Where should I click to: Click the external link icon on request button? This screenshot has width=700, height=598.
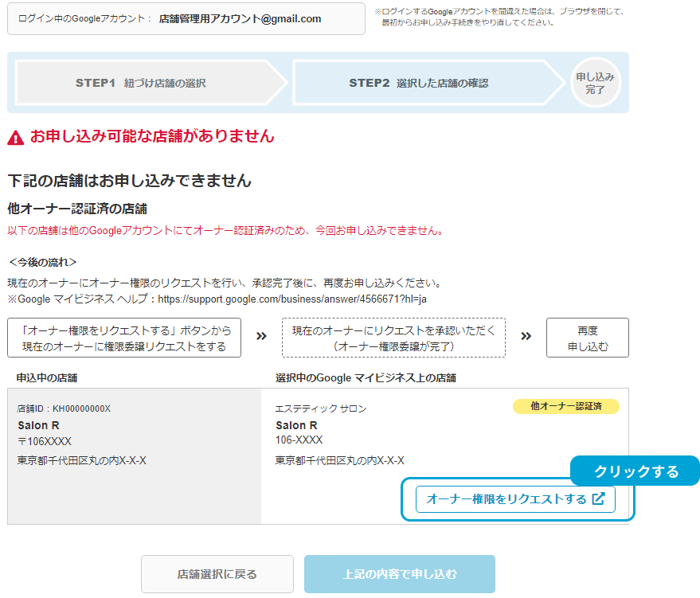(598, 499)
